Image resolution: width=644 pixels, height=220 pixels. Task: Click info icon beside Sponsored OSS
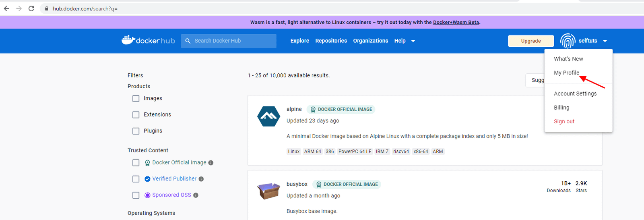tap(196, 195)
